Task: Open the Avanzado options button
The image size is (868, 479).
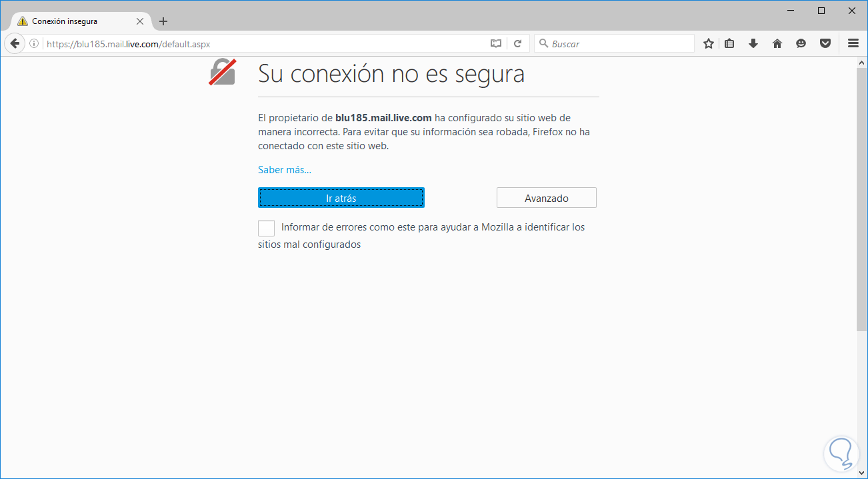Action: tap(547, 198)
